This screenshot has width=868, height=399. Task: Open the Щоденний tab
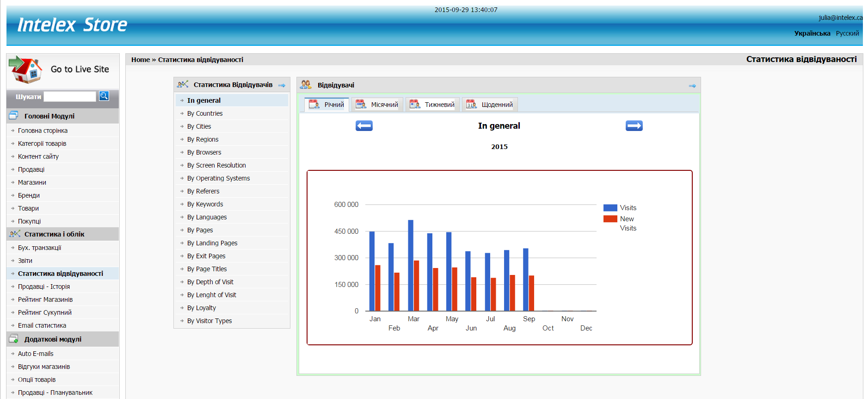(490, 105)
